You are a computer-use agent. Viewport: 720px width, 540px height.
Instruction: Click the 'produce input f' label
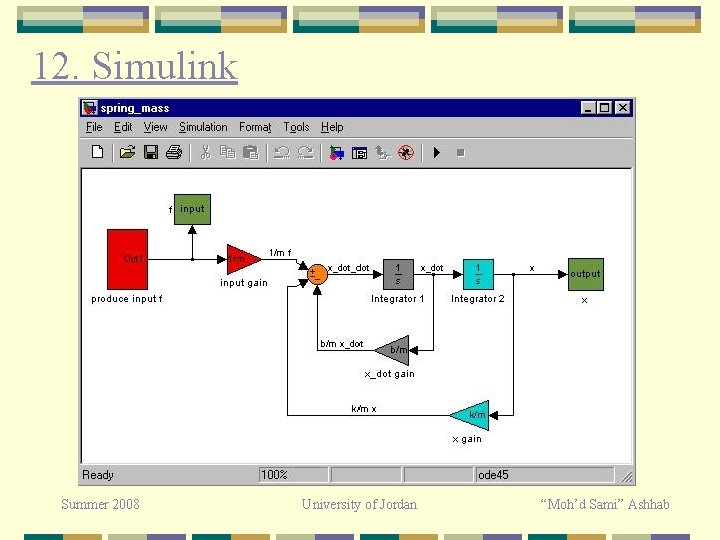coord(127,299)
